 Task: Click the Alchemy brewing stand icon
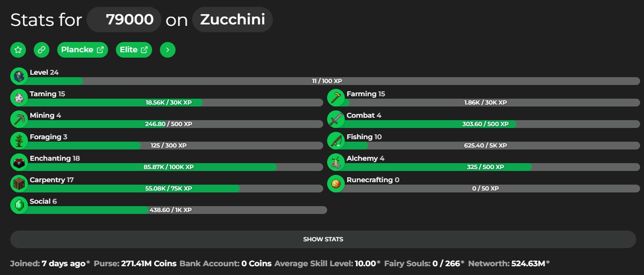coord(336,162)
